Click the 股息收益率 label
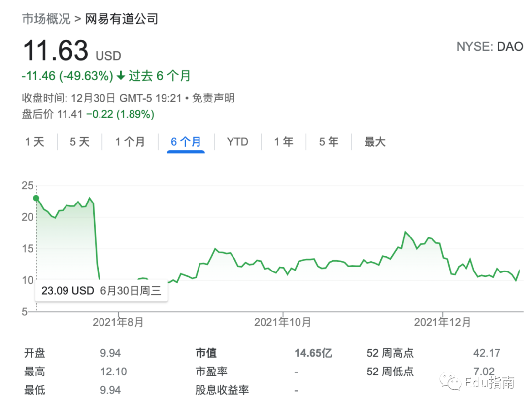 pos(222,390)
